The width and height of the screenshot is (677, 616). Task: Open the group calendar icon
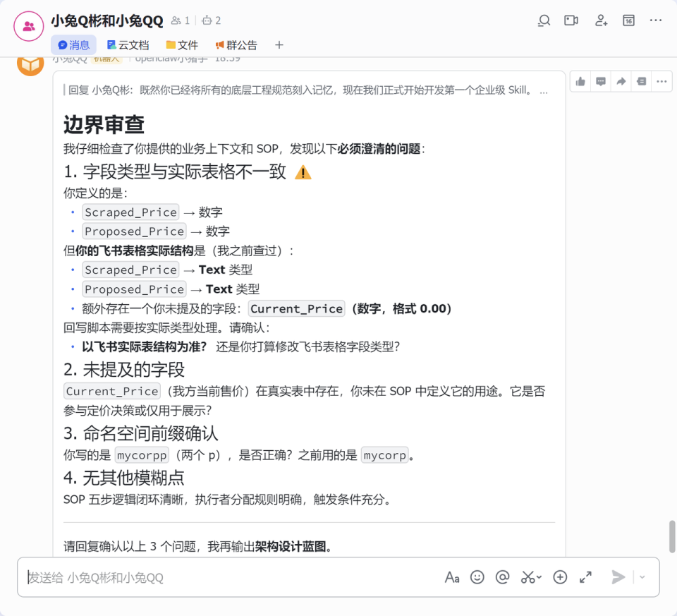pyautogui.click(x=628, y=21)
